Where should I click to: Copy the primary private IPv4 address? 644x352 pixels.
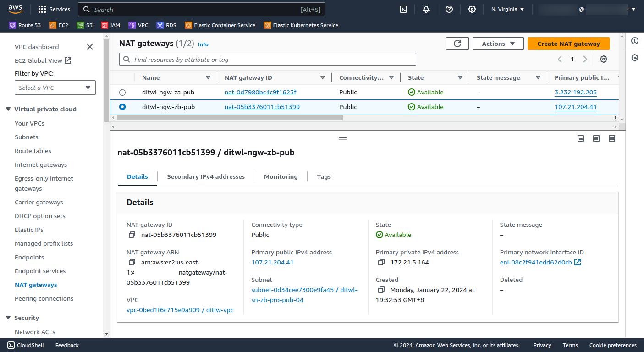381,262
